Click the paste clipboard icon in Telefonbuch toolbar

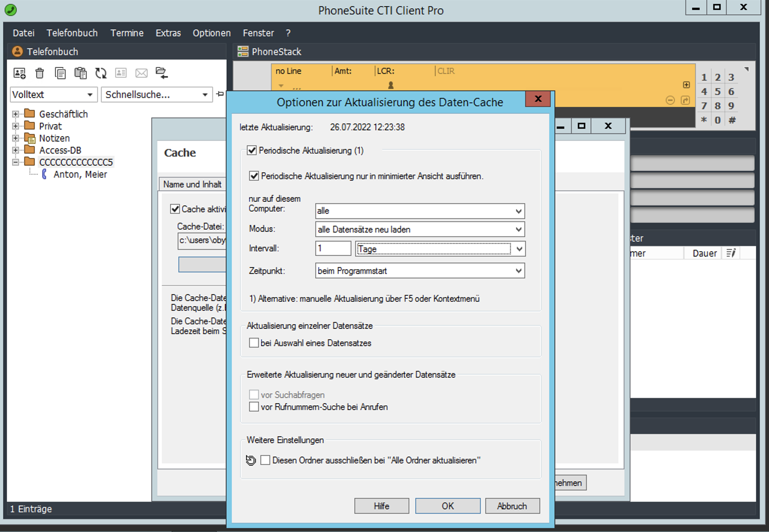tap(81, 73)
